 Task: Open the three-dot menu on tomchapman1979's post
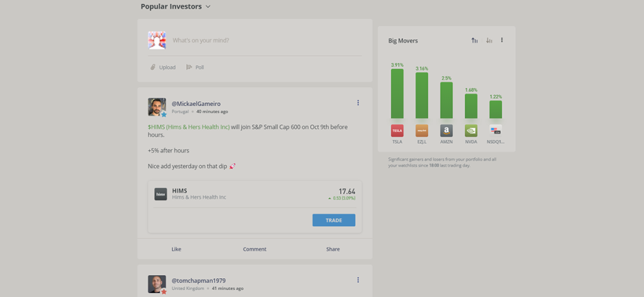coord(358,280)
